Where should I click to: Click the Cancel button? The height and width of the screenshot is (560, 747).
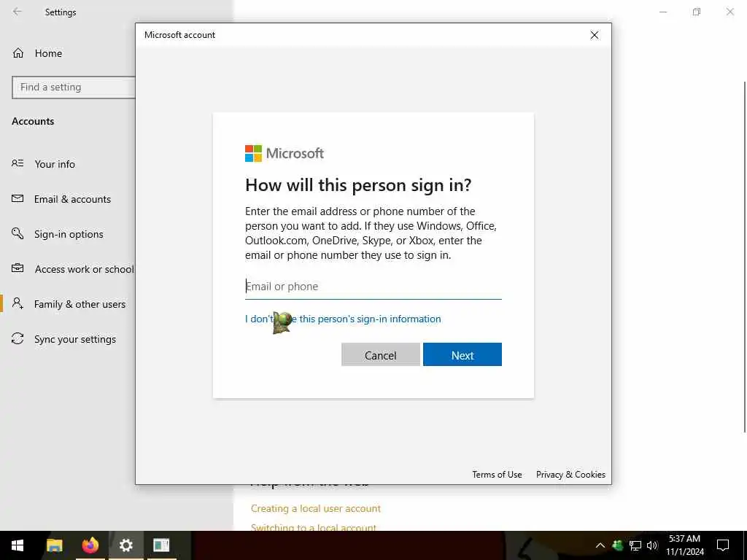tap(381, 355)
